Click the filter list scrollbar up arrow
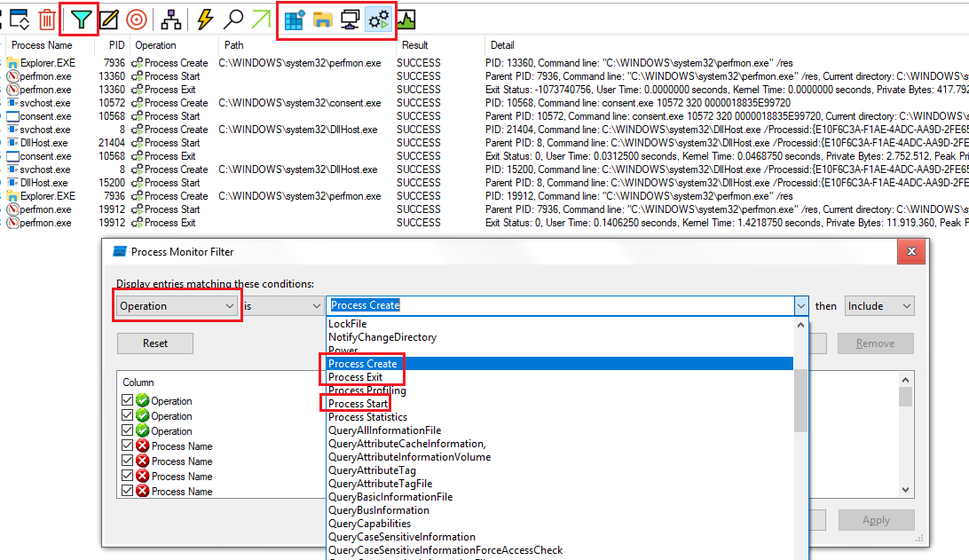 point(905,380)
